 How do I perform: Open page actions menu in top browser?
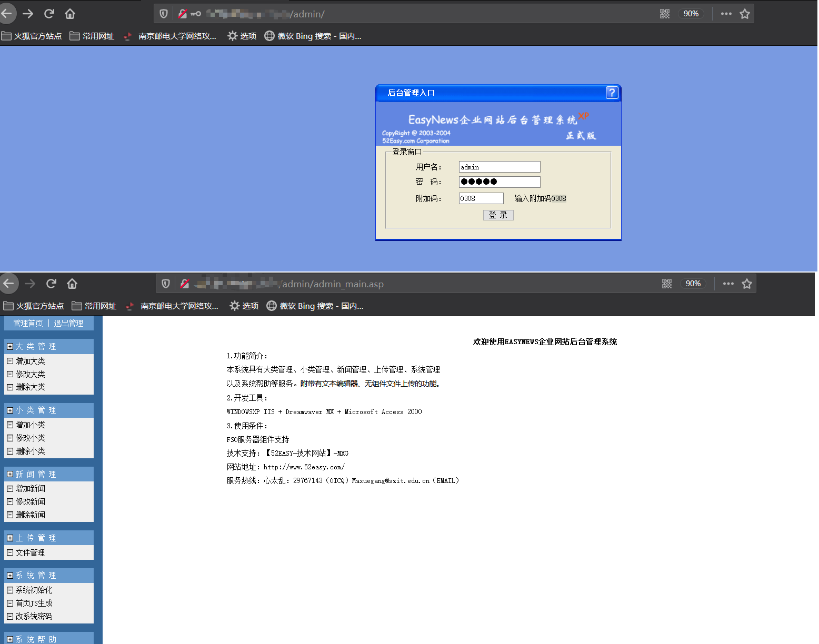pos(726,14)
